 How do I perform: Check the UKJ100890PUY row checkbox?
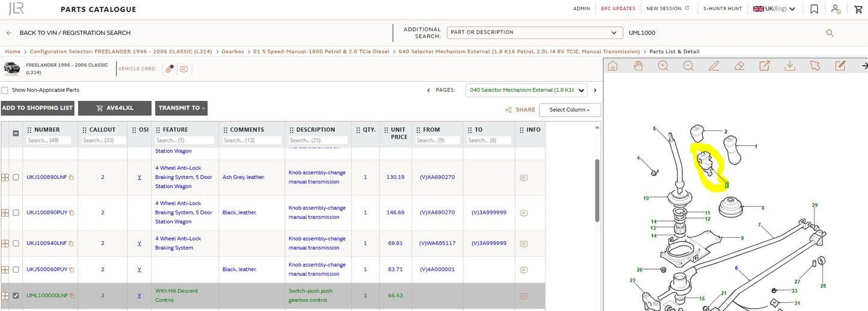(16, 213)
